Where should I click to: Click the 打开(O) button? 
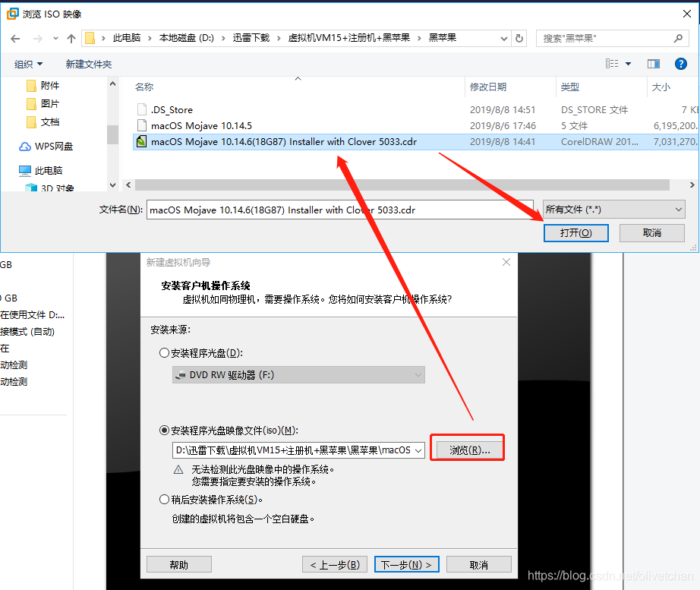576,232
